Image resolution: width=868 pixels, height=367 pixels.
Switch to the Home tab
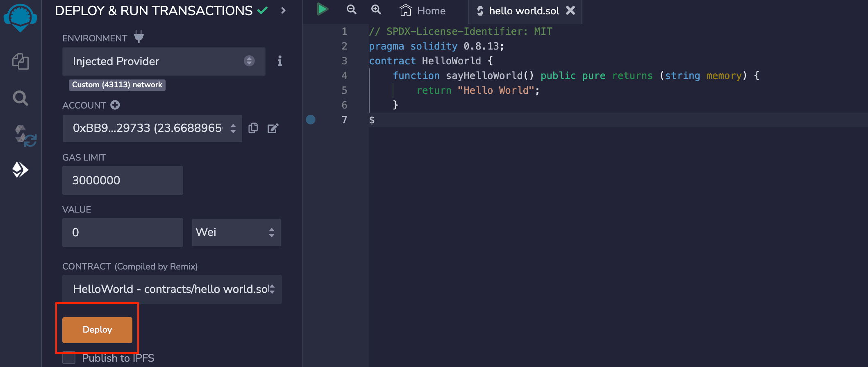423,11
